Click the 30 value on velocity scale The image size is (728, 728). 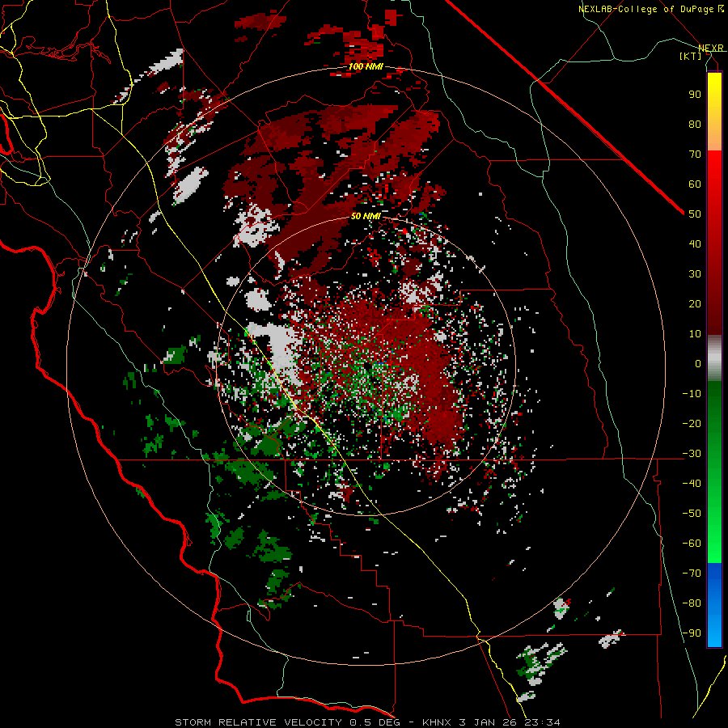695,274
